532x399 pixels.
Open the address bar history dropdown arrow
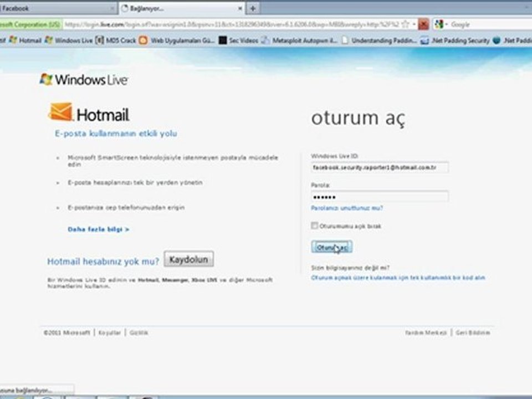(414, 24)
